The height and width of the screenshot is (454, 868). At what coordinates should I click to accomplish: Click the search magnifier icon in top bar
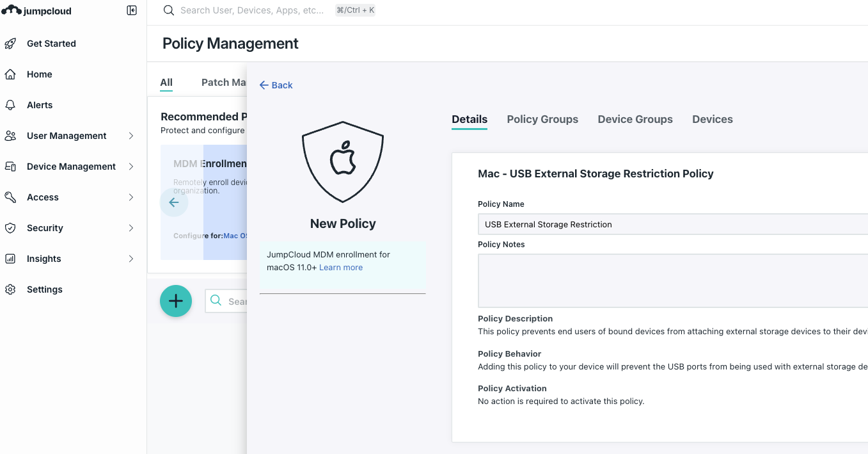[x=169, y=10]
